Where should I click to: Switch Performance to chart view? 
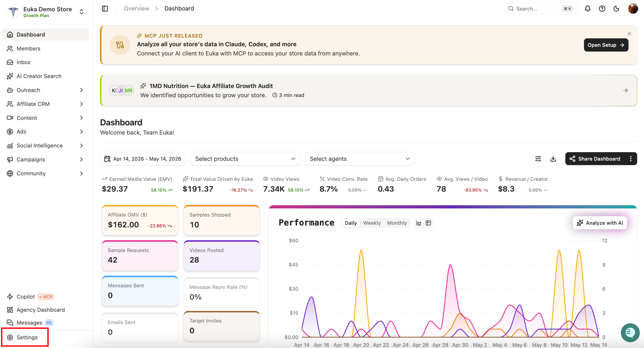(x=419, y=223)
